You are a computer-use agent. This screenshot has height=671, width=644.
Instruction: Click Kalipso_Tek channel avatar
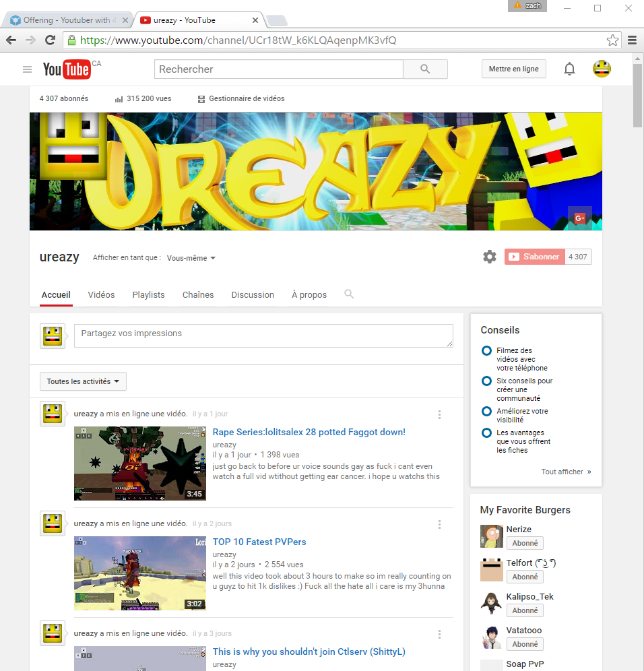(491, 604)
